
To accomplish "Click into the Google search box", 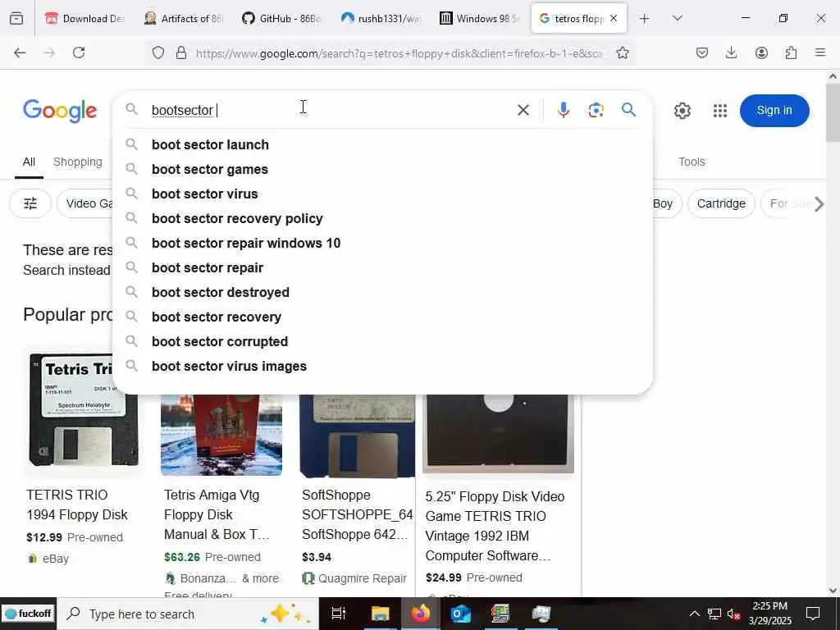I will (x=330, y=111).
